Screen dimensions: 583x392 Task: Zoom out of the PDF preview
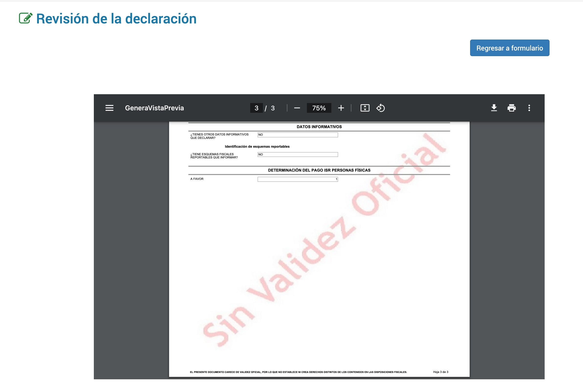297,108
